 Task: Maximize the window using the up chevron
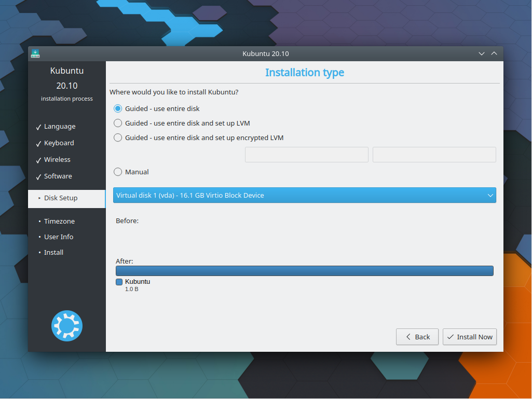[x=494, y=53]
